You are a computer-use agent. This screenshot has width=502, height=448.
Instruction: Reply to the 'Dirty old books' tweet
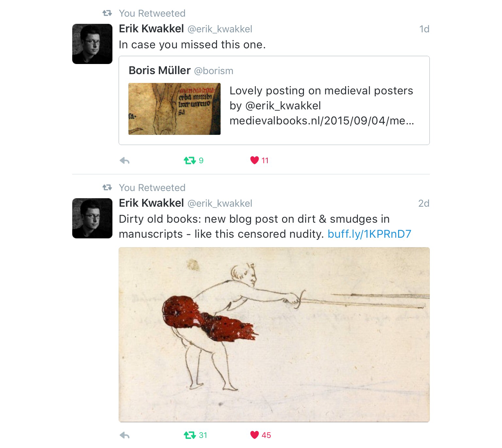125,435
